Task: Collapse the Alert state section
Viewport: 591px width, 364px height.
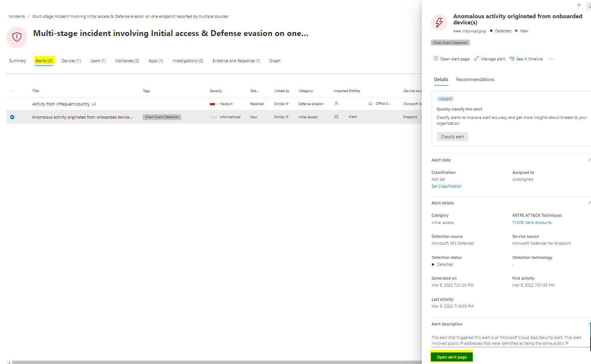Action: [589, 160]
